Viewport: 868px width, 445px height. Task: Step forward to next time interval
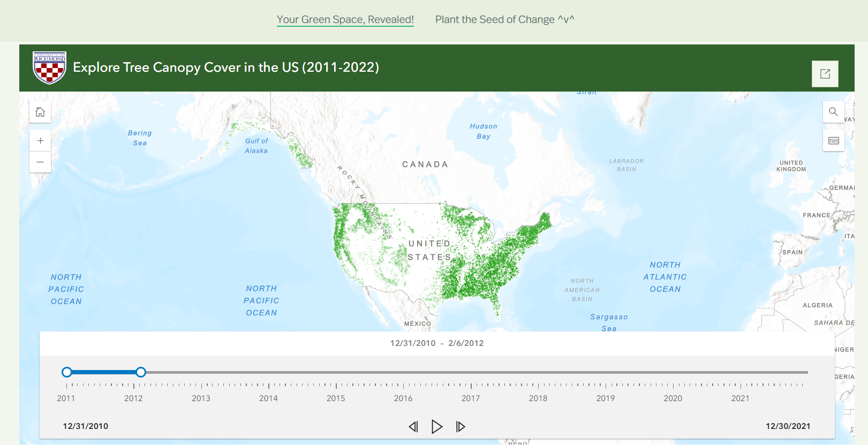click(461, 426)
